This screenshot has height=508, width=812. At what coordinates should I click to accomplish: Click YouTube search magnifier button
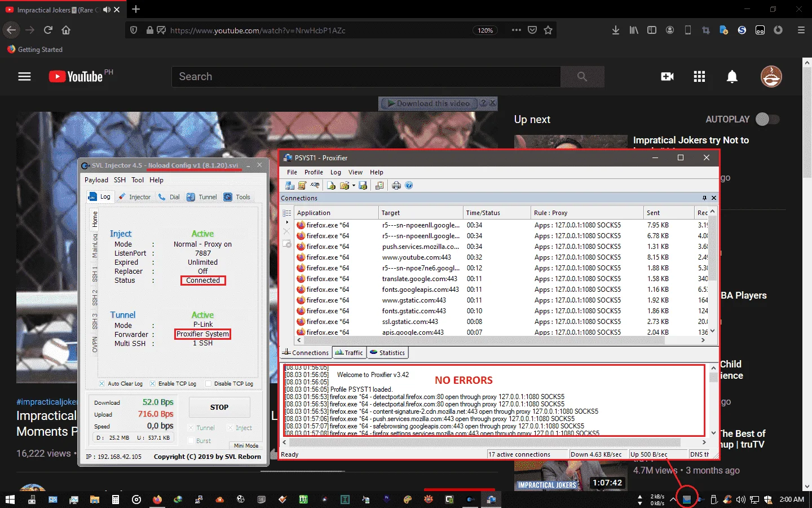(x=582, y=77)
